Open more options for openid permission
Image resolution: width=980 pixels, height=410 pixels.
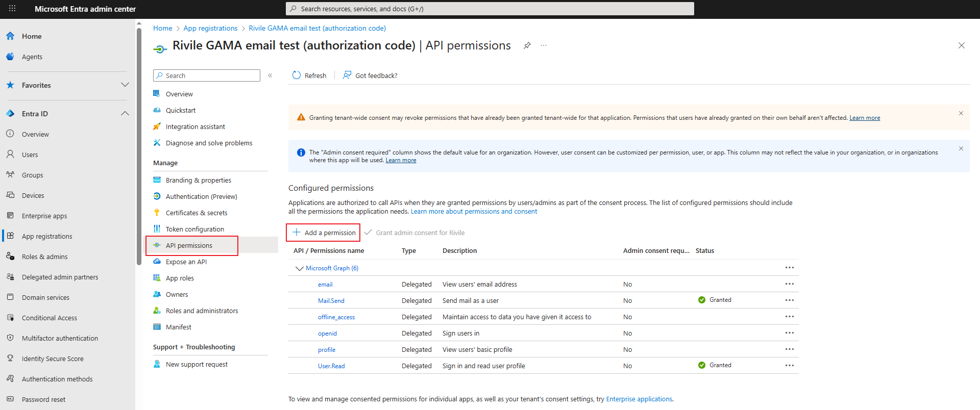(790, 333)
